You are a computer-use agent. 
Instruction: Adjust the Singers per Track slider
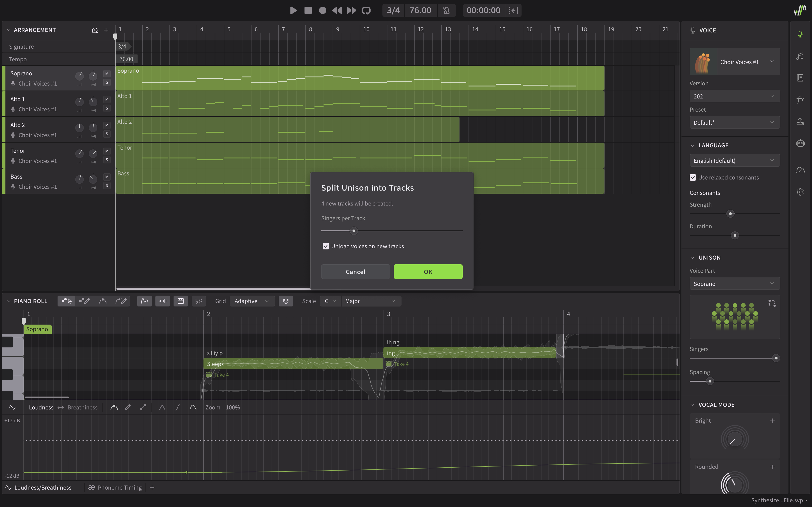354,231
